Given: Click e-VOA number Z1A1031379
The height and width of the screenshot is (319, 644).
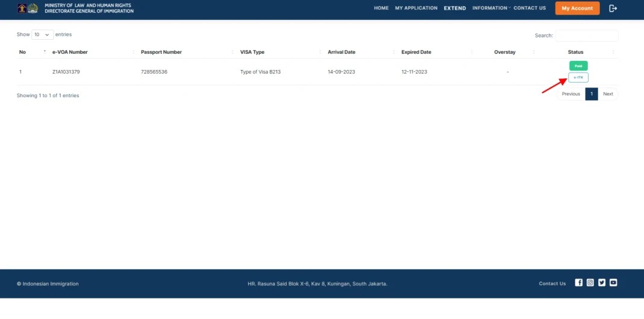Looking at the screenshot, I should coord(66,72).
